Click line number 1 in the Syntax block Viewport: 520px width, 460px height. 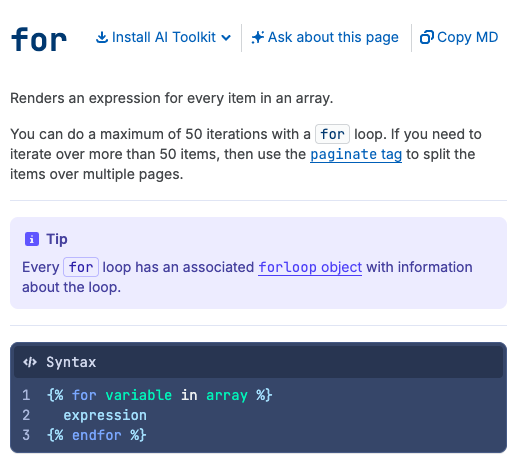point(26,395)
